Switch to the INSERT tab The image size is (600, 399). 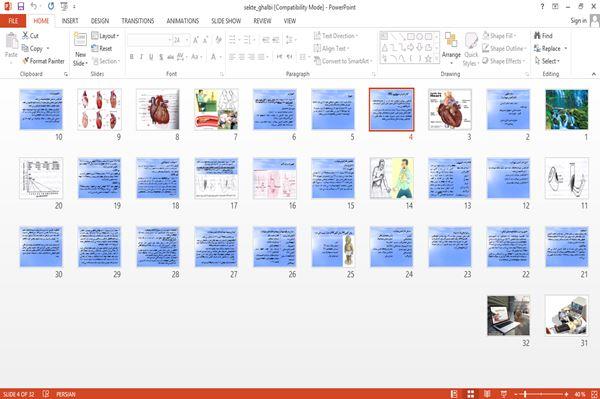coord(70,21)
